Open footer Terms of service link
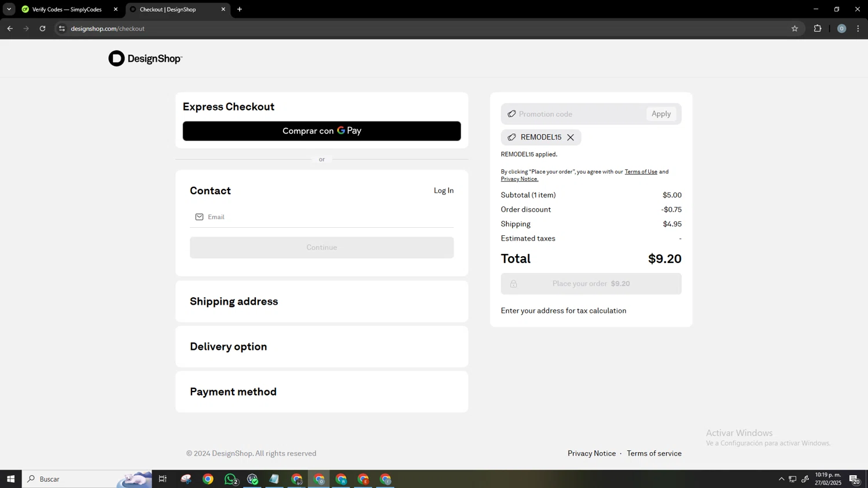868x488 pixels. tap(654, 453)
